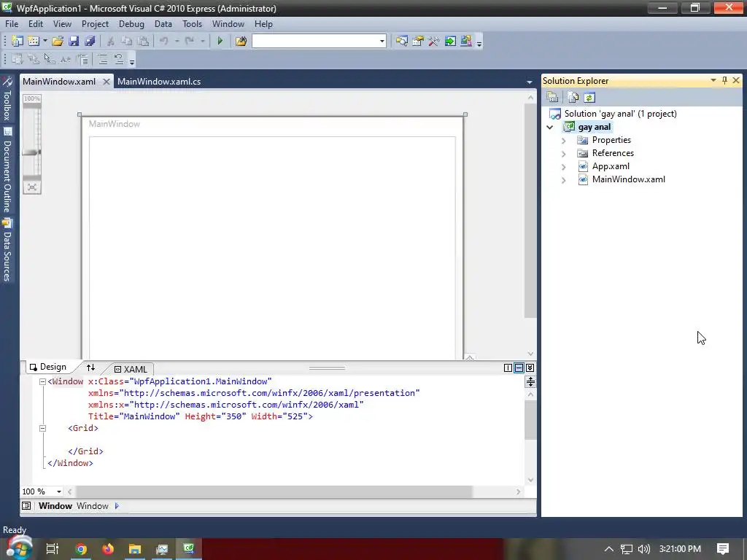This screenshot has width=747, height=560.
Task: Click the designer zoom slider handle
Action: tap(31, 152)
